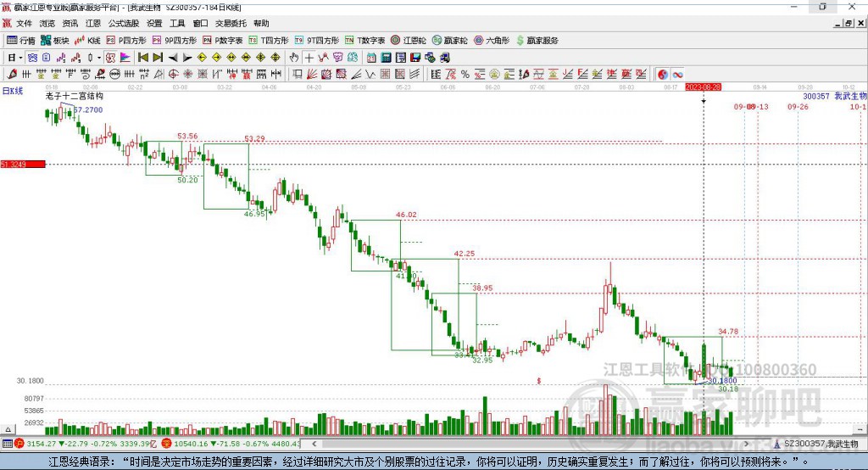Click the 300357 stock code label
Screen dimensions: 868x470
pos(816,97)
